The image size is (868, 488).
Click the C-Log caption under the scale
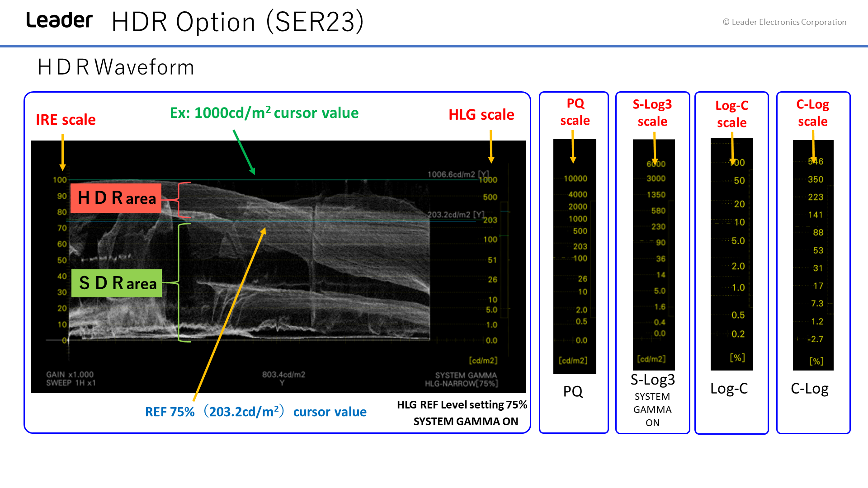pos(809,389)
